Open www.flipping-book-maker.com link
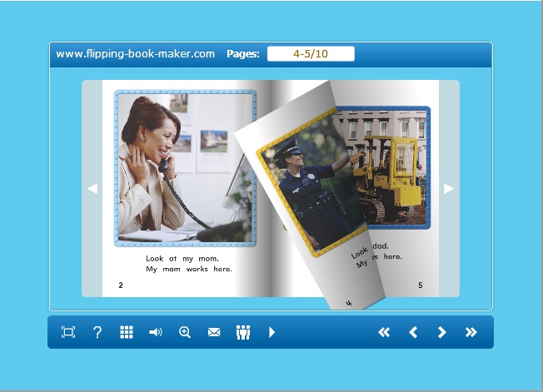543x392 pixels. 136,53
